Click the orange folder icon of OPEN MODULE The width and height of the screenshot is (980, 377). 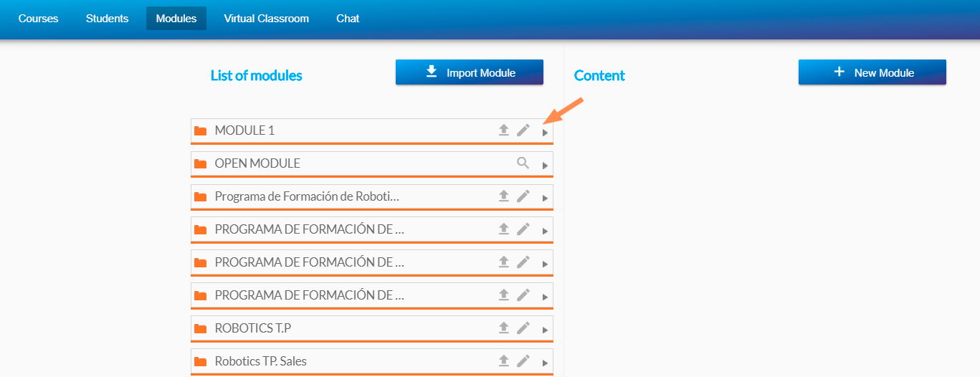[201, 163]
